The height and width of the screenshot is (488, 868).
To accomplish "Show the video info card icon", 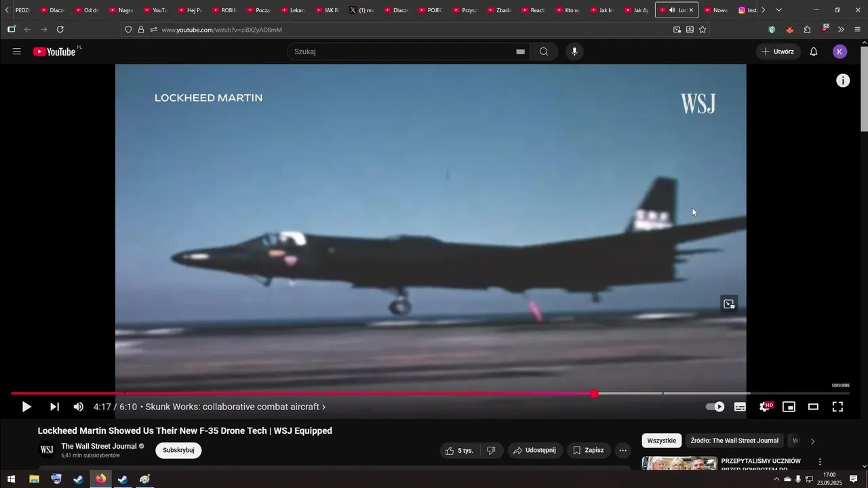I will [x=843, y=81].
